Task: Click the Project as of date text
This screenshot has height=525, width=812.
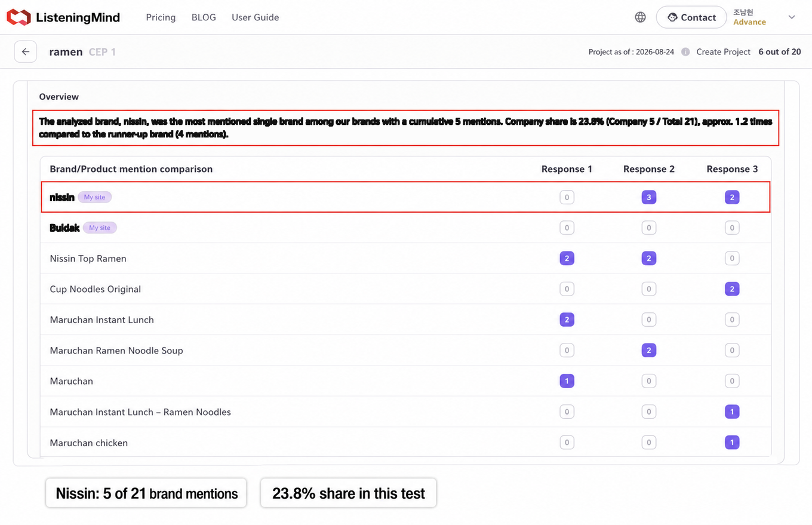Action: 631,52
